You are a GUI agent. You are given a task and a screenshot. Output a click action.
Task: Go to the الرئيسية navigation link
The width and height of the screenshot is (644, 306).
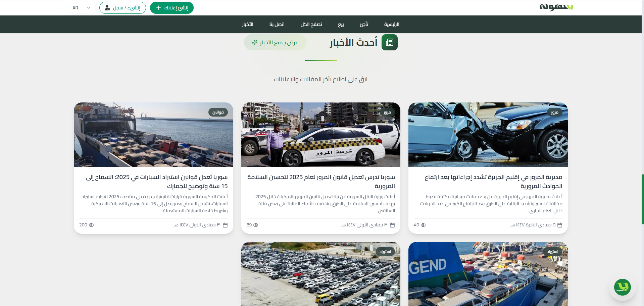pyautogui.click(x=392, y=24)
